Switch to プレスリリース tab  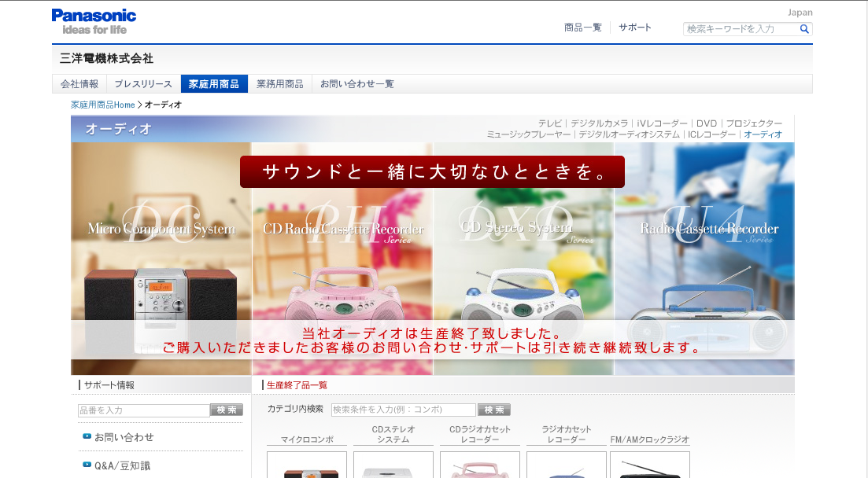[x=143, y=84]
